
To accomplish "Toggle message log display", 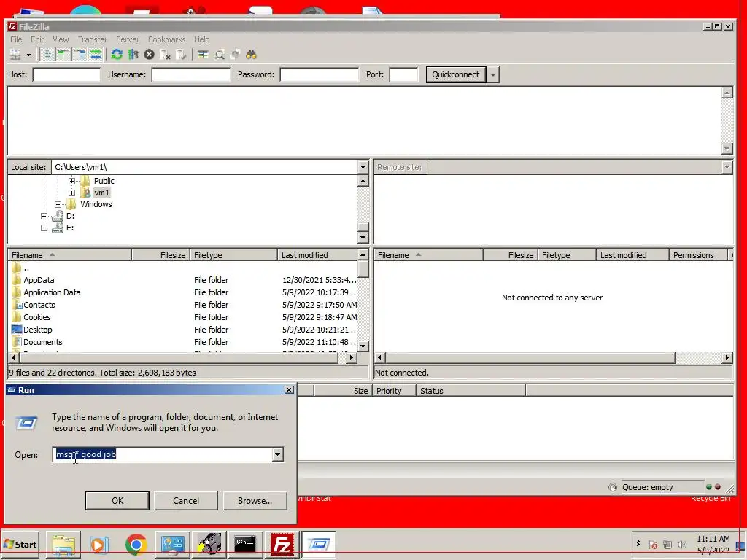I will click(x=47, y=55).
